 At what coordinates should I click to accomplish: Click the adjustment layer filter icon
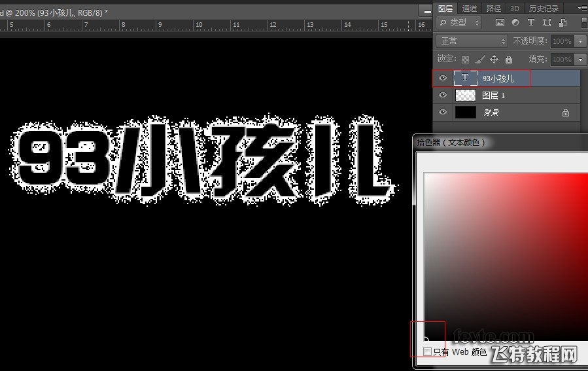tap(515, 22)
